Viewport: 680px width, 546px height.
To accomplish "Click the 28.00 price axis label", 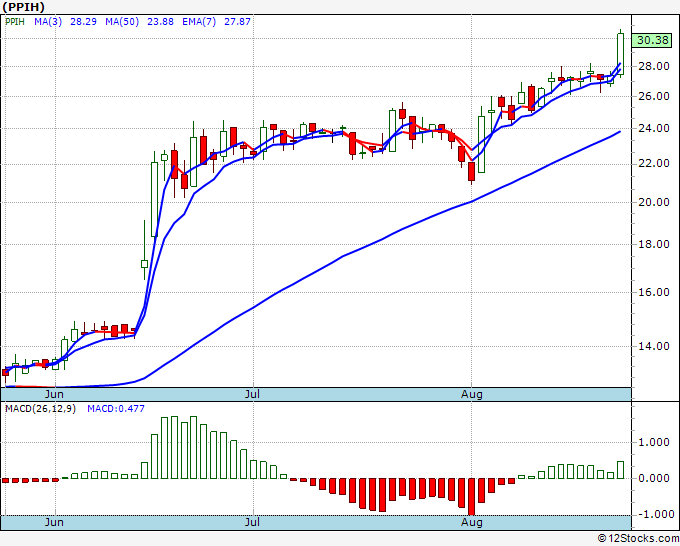I will click(x=653, y=66).
